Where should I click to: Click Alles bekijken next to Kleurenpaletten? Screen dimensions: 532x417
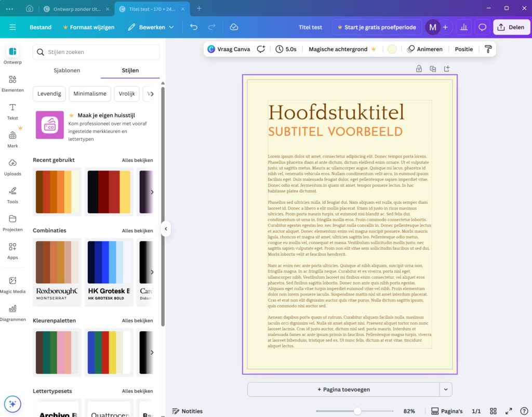point(137,321)
